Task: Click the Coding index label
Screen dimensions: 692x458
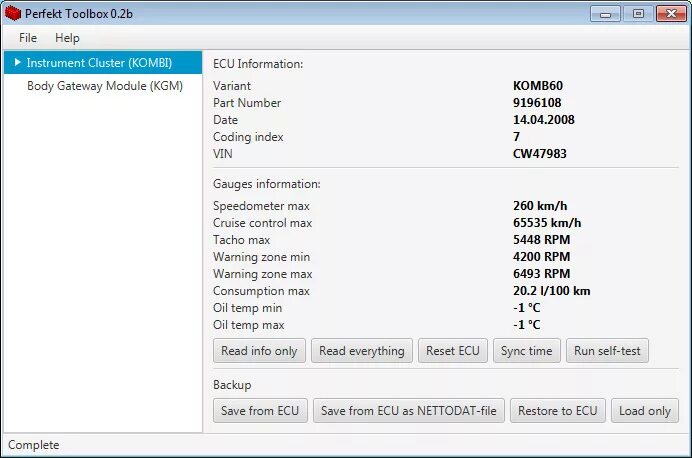Action: pos(248,137)
